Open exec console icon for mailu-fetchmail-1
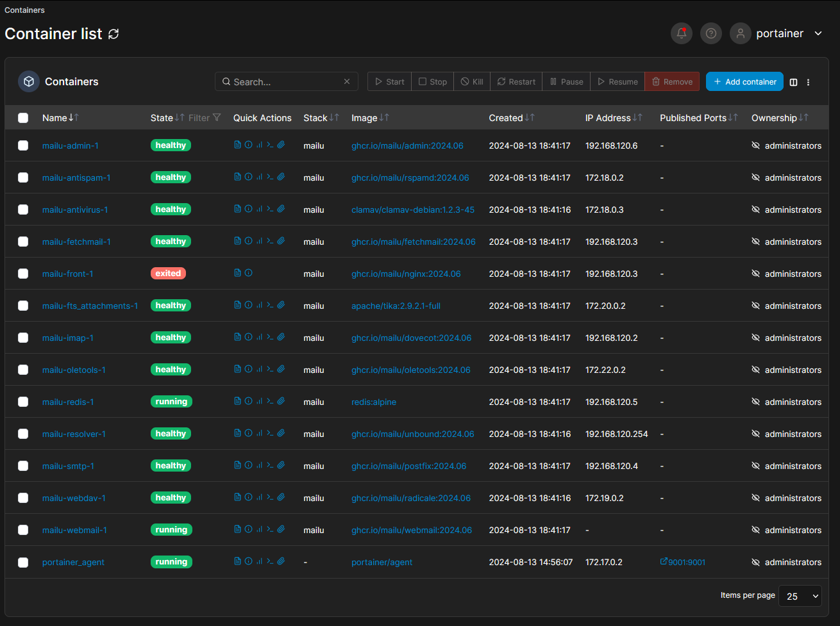This screenshot has width=840, height=626. tap(270, 241)
